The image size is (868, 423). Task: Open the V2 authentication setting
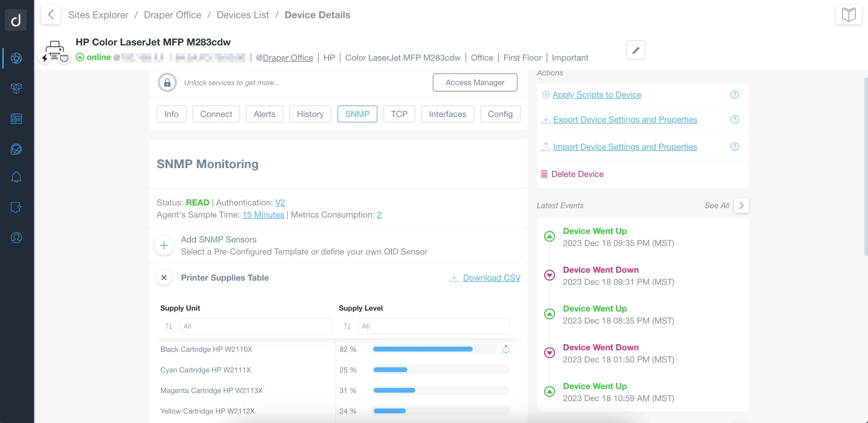pyautogui.click(x=280, y=203)
